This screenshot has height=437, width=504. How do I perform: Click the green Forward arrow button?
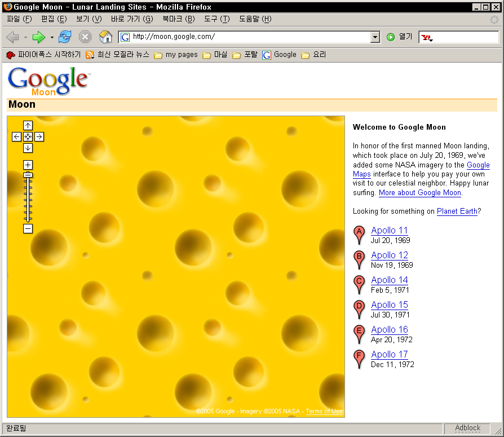click(38, 37)
